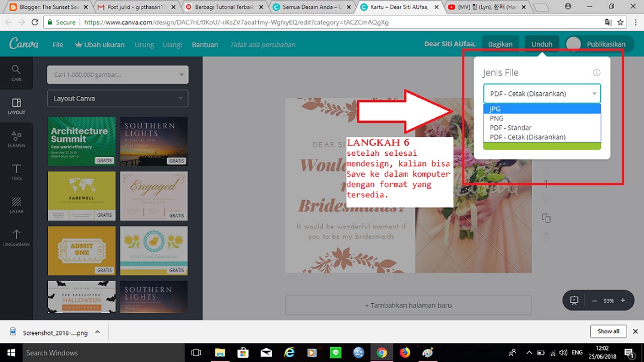Viewport: 644px width, 362px height.
Task: Click the browser back arrow
Action: pos(8,22)
